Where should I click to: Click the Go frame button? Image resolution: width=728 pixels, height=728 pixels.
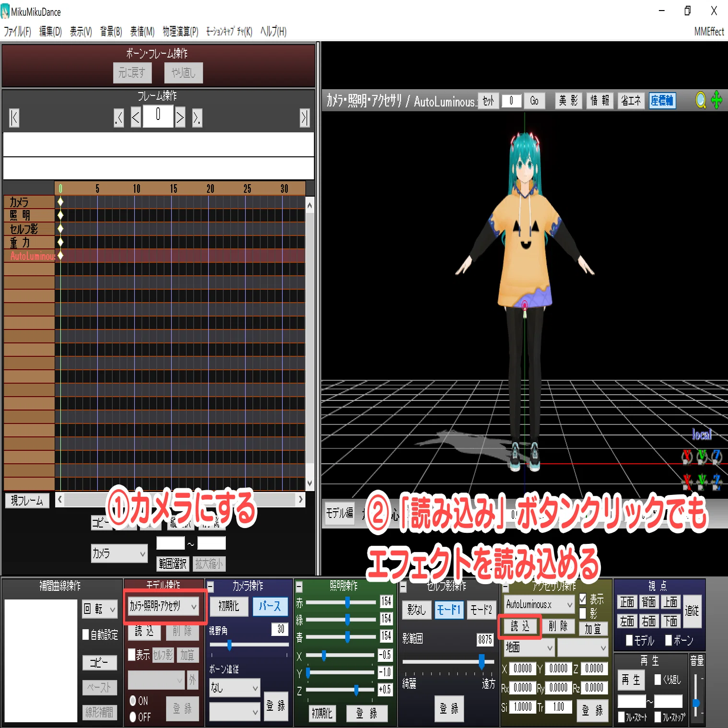tap(534, 101)
